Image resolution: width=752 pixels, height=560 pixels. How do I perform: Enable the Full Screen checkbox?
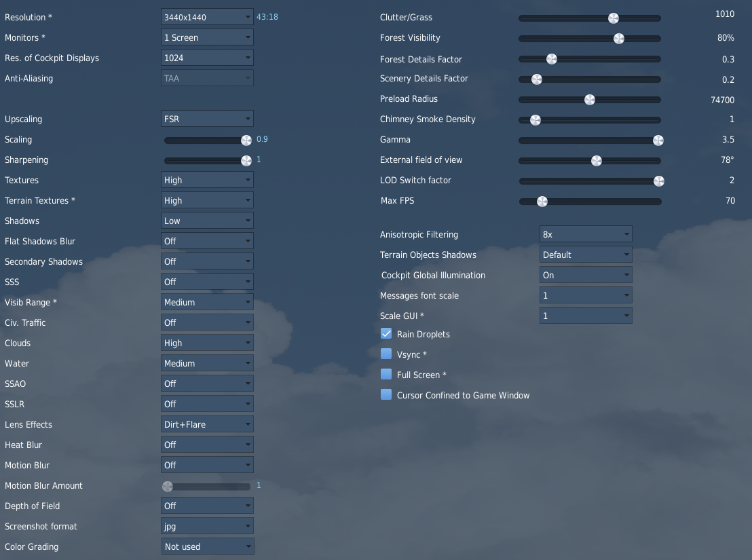tap(386, 375)
